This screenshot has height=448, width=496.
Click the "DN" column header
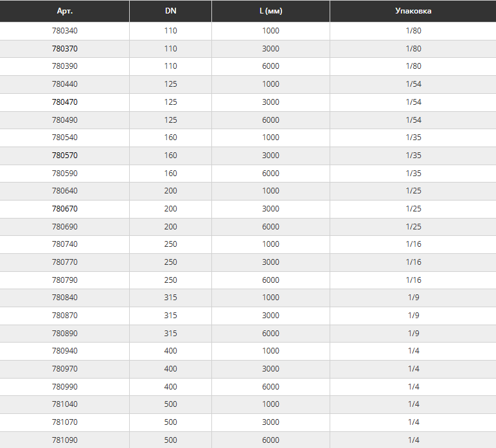pos(170,11)
